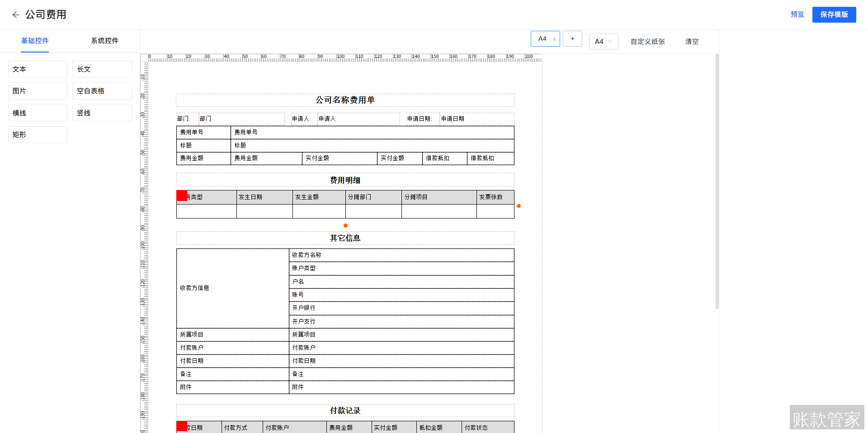Click the vertical scrollbar of the canvas
The width and height of the screenshot is (868, 433).
(717, 181)
